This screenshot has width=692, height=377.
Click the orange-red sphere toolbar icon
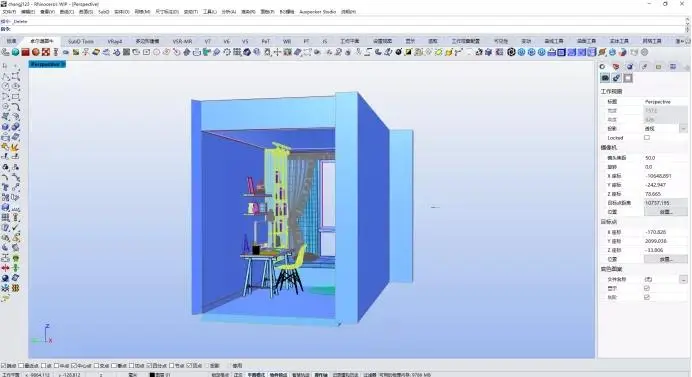[36, 52]
